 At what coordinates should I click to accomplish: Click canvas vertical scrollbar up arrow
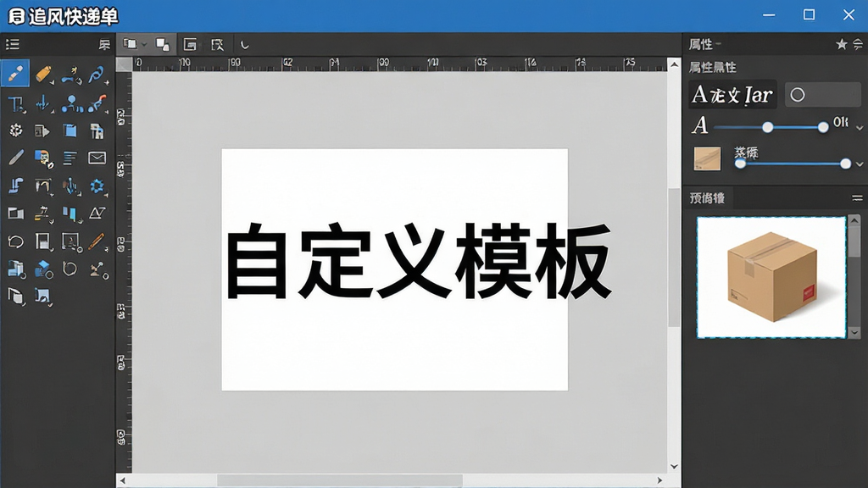(674, 64)
